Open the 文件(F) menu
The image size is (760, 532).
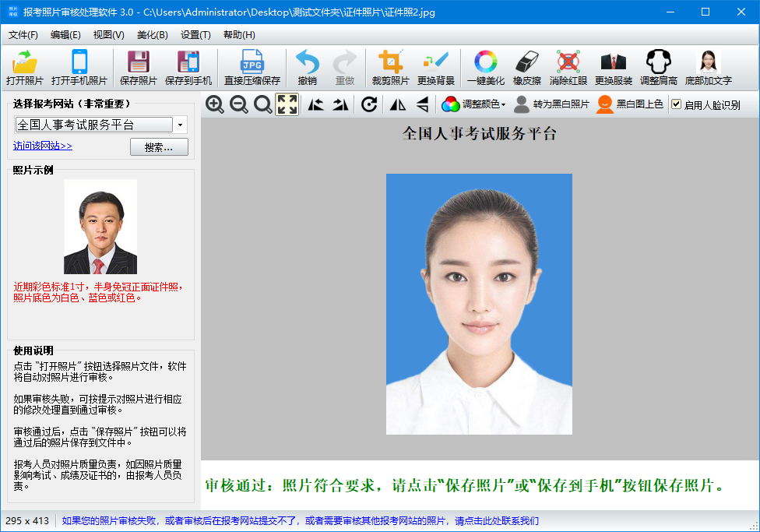pos(23,35)
